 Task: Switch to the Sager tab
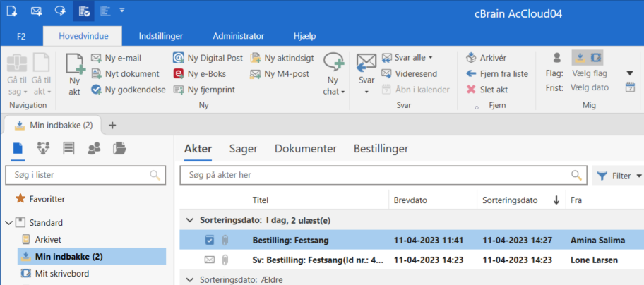coord(243,149)
